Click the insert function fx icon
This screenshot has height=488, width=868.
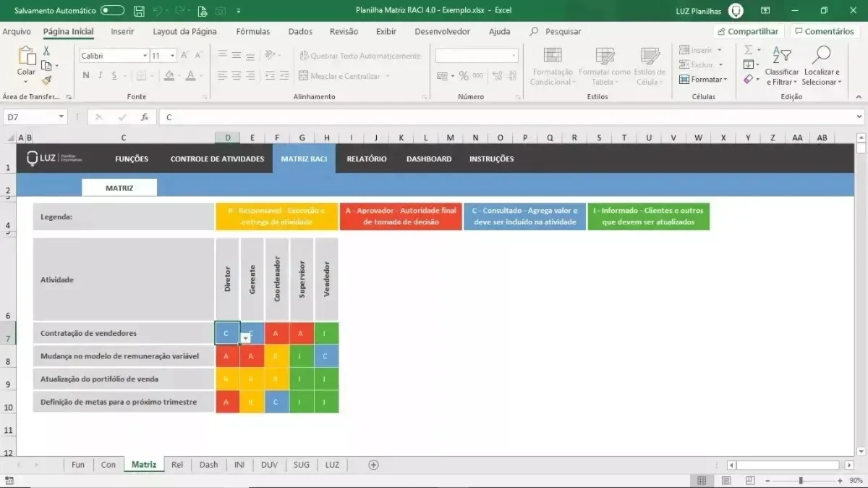click(x=145, y=117)
